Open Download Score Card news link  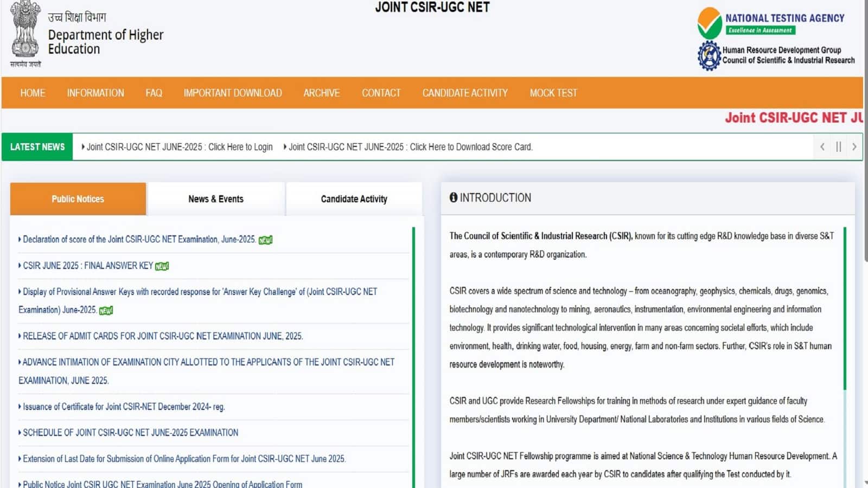410,147
